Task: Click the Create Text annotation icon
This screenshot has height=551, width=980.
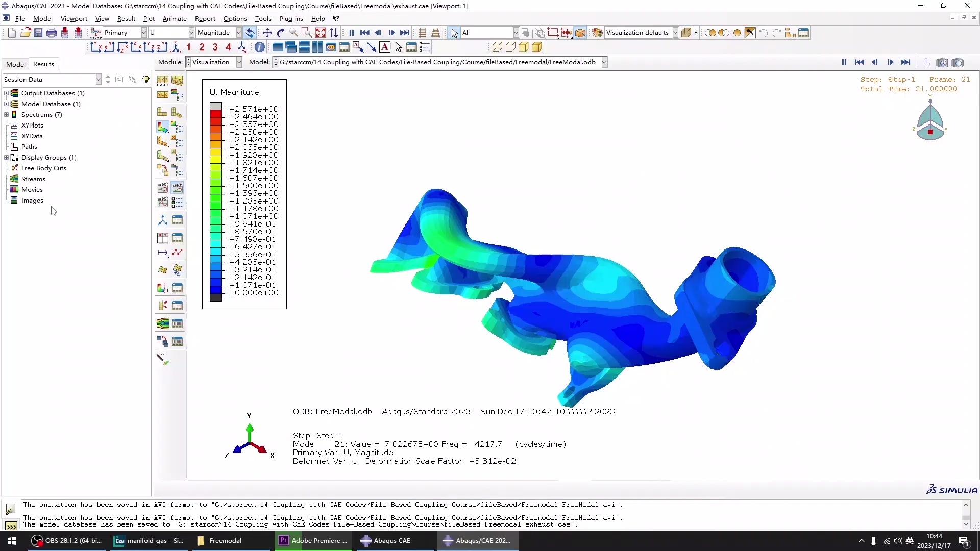Action: (x=385, y=47)
